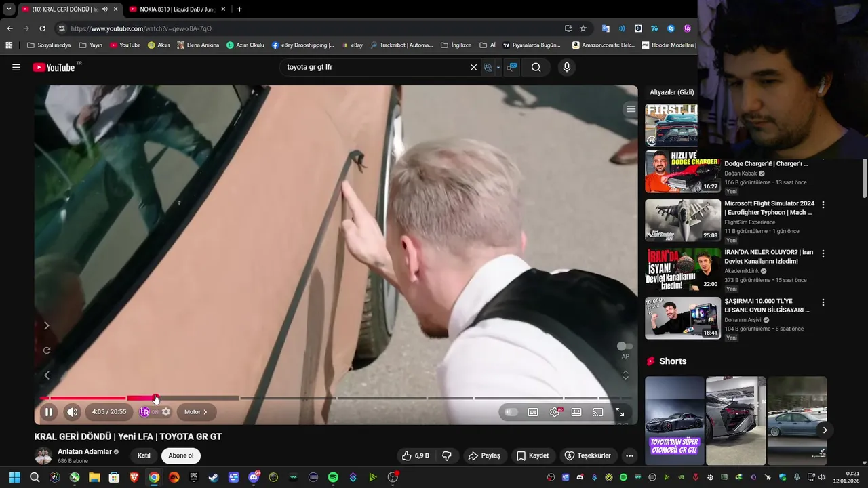Open a new browser tab
This screenshot has width=868, height=488.
(x=239, y=9)
